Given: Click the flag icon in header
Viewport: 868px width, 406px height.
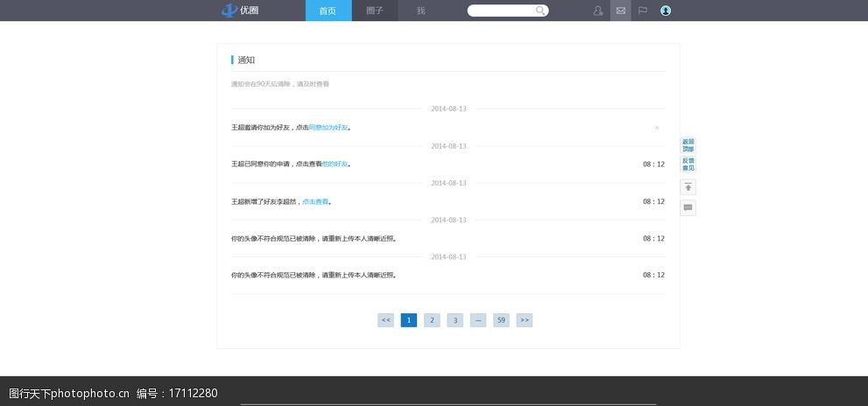Looking at the screenshot, I should point(643,10).
